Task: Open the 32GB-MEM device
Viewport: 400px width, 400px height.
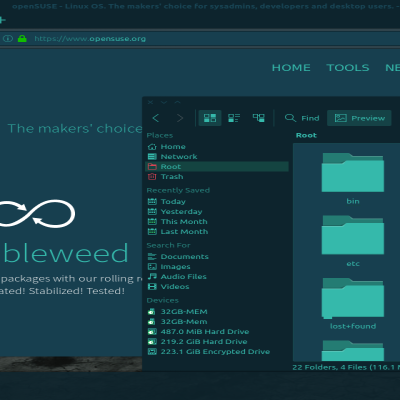Action: (217, 312)
